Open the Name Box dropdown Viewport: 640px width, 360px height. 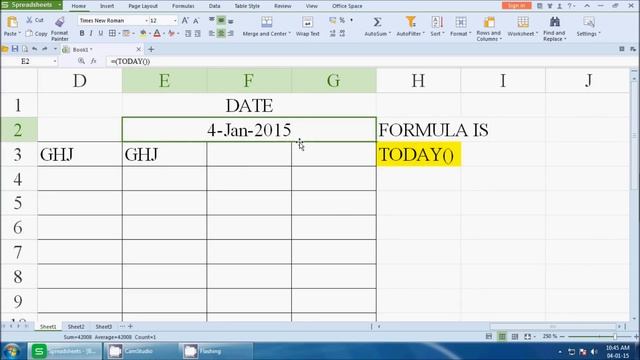tap(55, 61)
